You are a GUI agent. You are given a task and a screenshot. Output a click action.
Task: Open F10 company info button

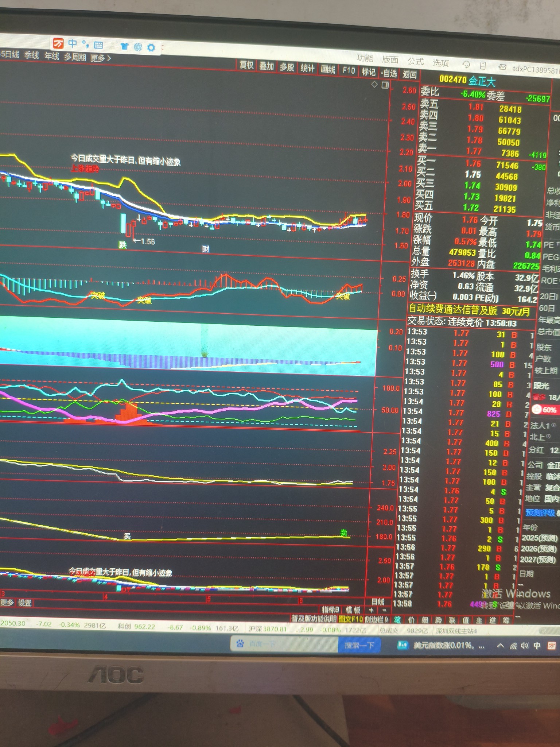pyautogui.click(x=349, y=71)
